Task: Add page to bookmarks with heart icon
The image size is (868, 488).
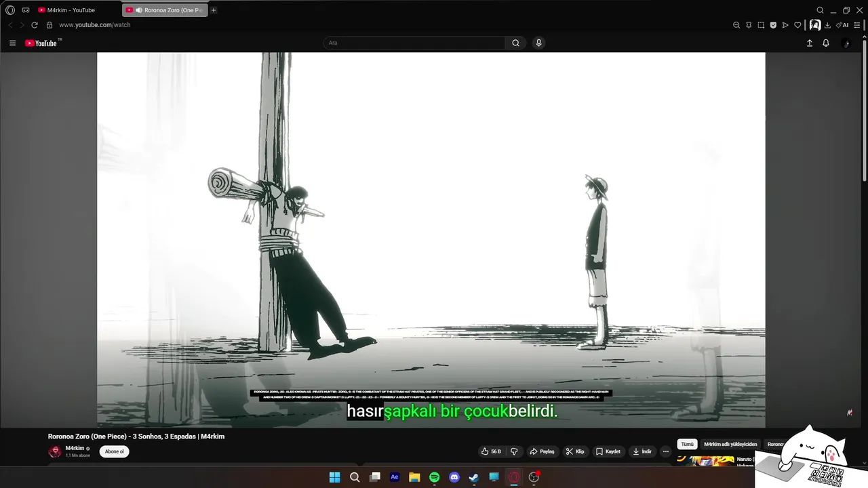Action: [x=797, y=25]
